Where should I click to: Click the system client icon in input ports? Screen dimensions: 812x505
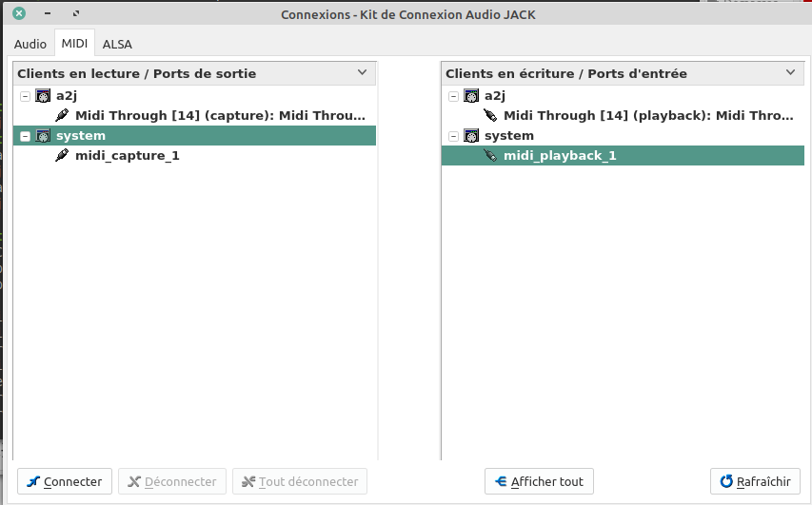tap(471, 136)
